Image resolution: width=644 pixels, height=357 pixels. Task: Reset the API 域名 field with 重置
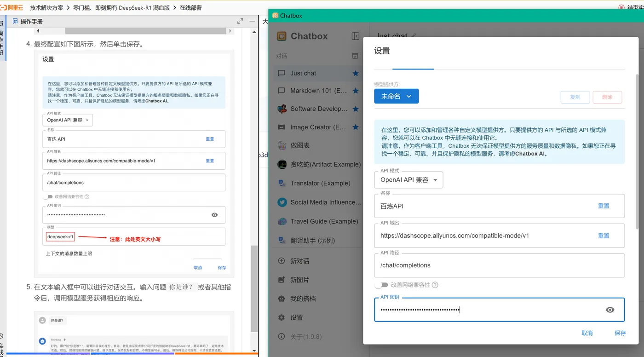coord(604,236)
